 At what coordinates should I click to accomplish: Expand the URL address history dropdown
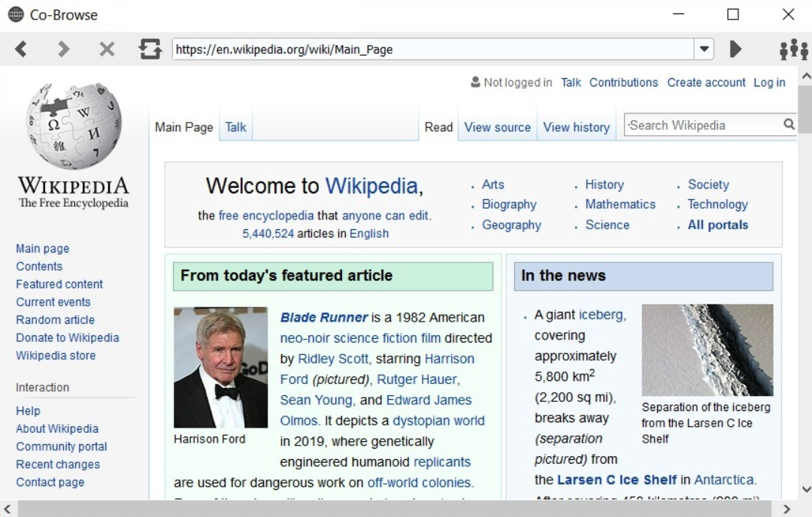[704, 50]
